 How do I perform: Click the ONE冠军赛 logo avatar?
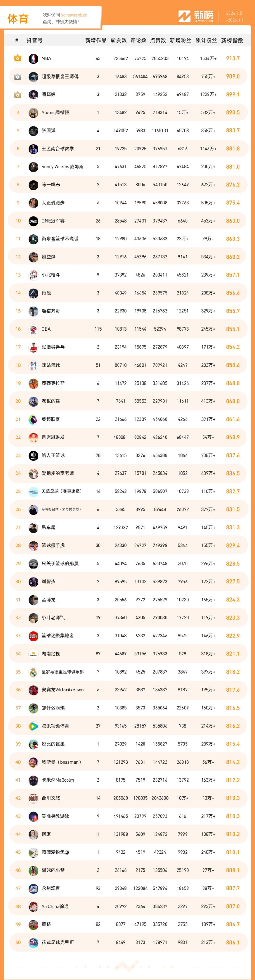(x=33, y=221)
